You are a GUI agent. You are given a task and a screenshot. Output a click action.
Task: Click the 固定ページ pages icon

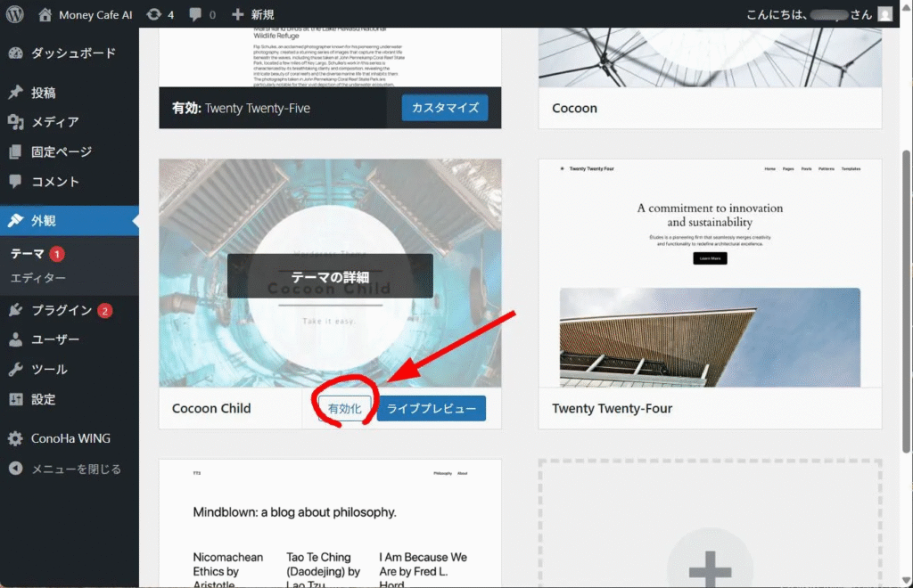click(16, 151)
